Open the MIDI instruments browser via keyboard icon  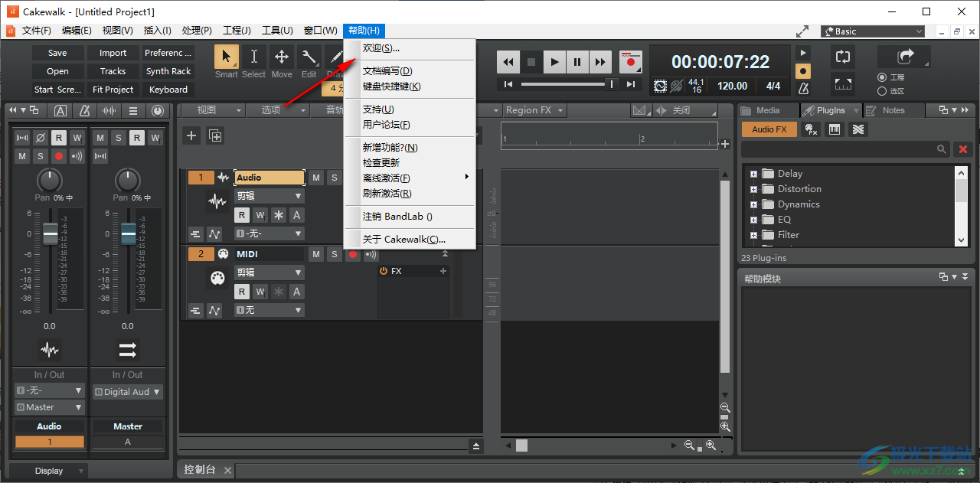click(x=835, y=129)
